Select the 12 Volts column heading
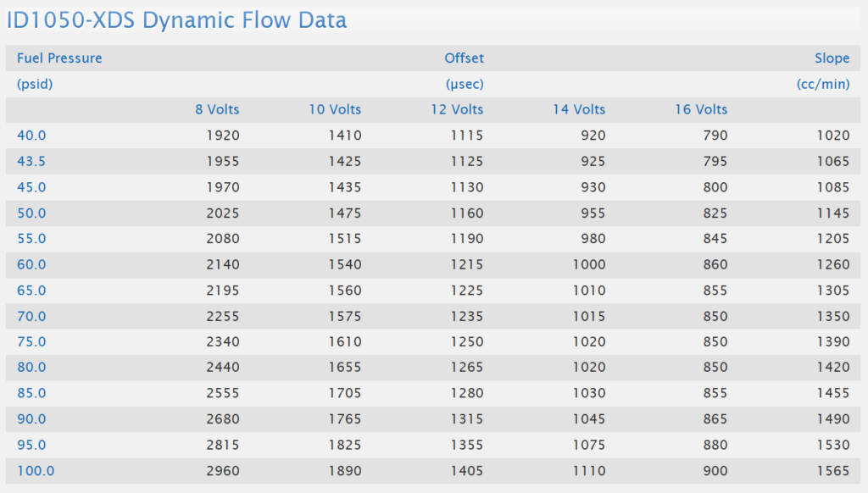 pyautogui.click(x=455, y=109)
